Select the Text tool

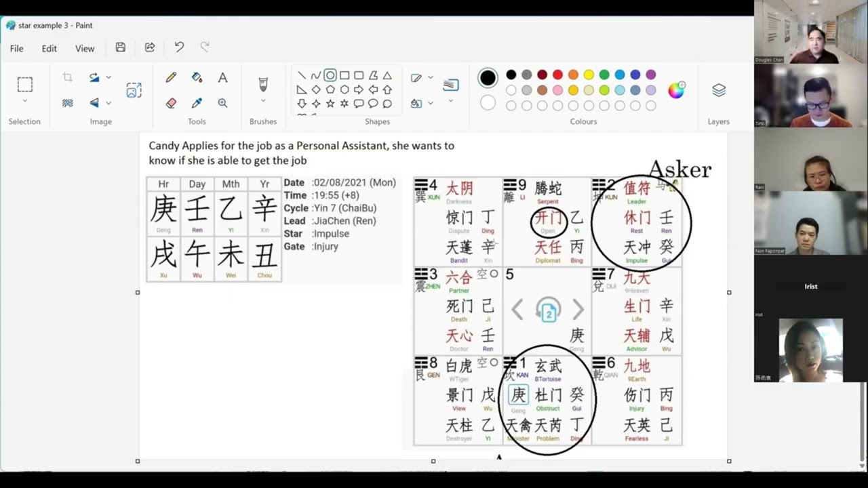coord(222,78)
